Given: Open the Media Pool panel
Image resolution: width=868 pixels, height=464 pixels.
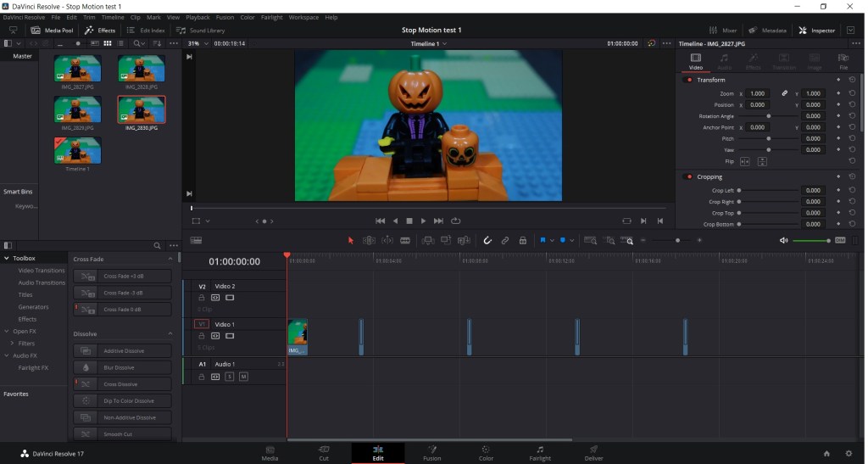Looking at the screenshot, I should (x=52, y=31).
